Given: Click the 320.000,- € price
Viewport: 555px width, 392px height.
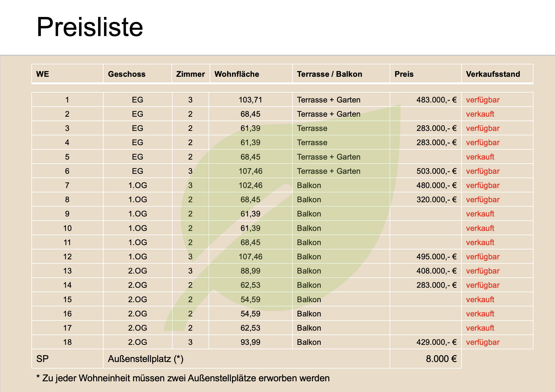Looking at the screenshot, I should 436,200.
